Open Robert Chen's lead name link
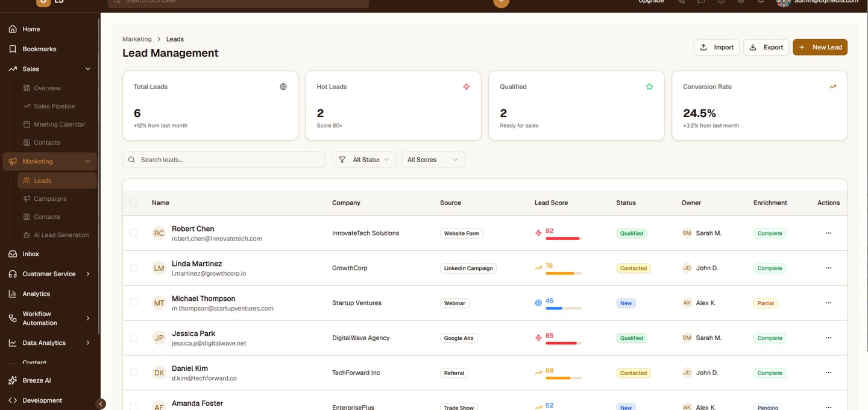Screen dimensions: 868x410 click(x=193, y=229)
